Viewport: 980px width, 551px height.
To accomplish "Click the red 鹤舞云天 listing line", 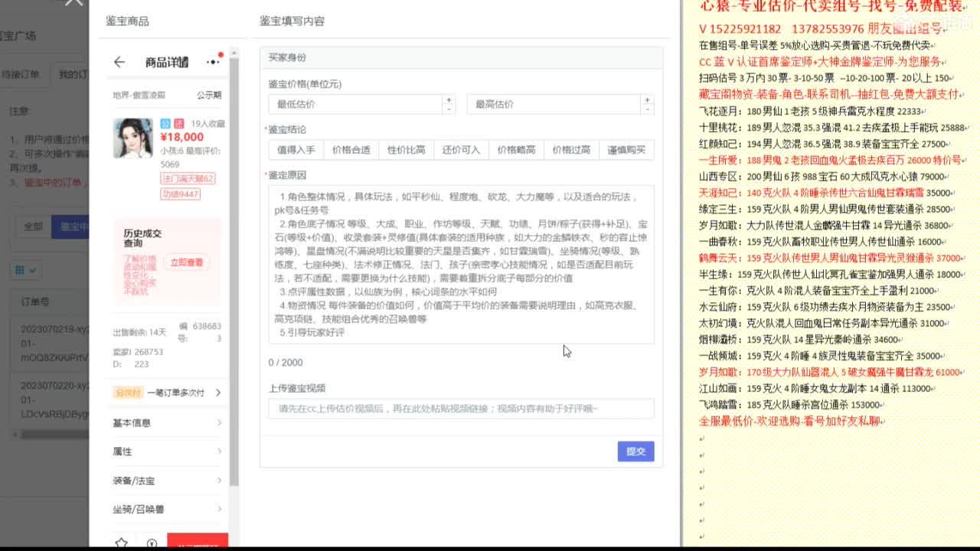I will 832,258.
